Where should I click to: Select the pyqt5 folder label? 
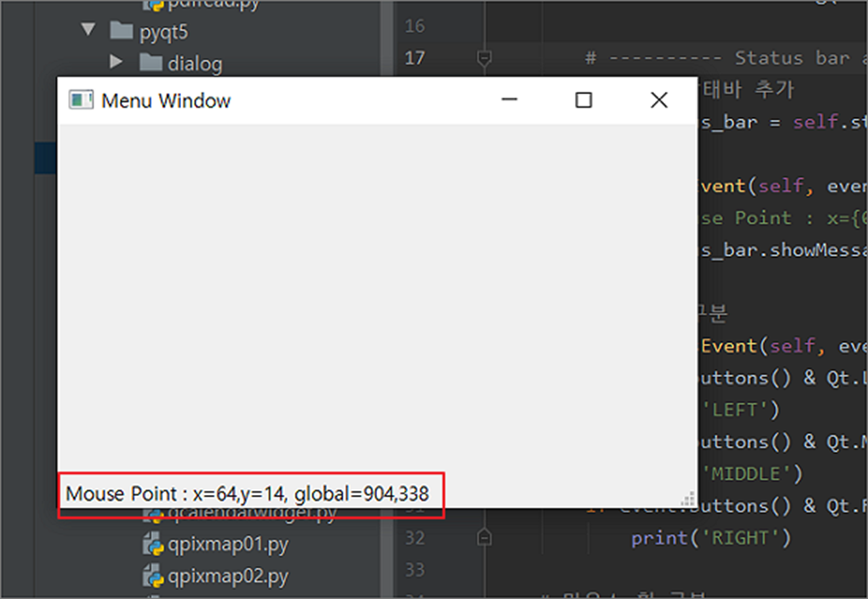[x=164, y=32]
